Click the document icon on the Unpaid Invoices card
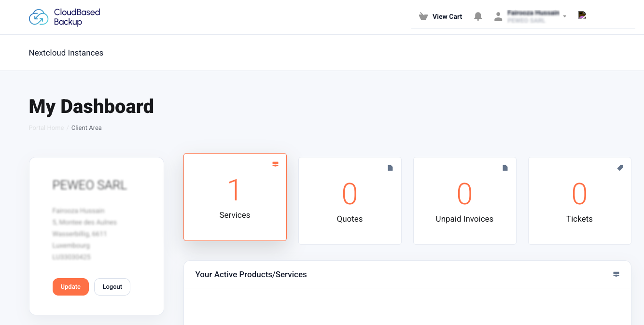The image size is (644, 325). pyautogui.click(x=505, y=168)
